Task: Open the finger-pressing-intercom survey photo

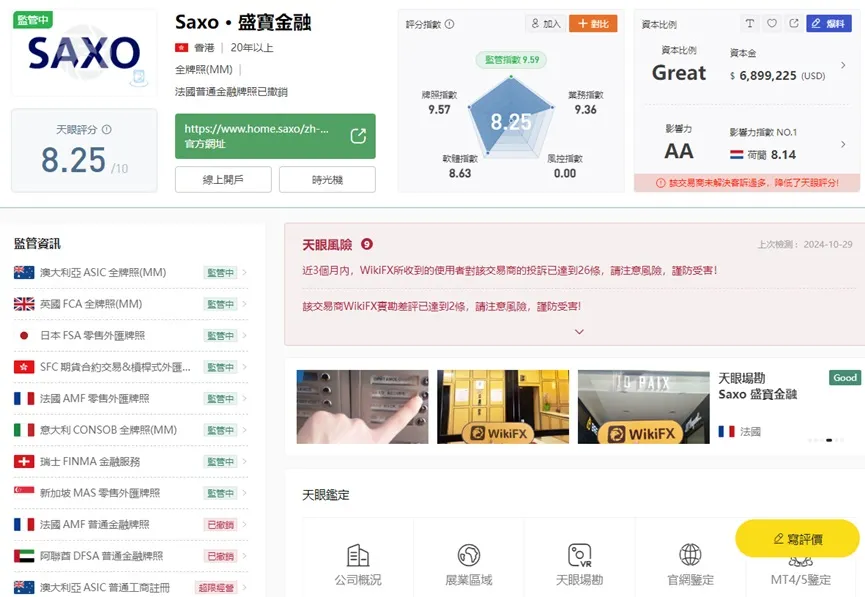Action: click(362, 407)
